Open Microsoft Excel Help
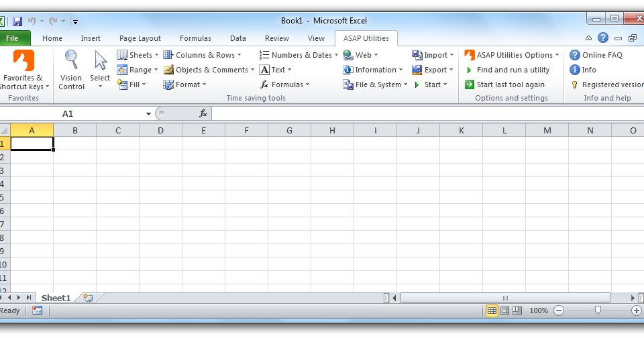Viewport: 644px width, 338px height. [x=603, y=38]
